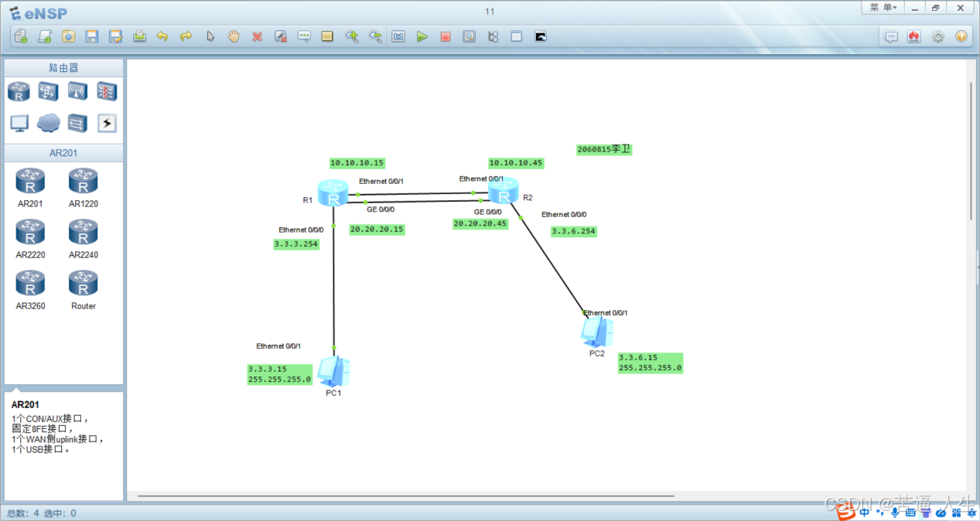The height and width of the screenshot is (521, 980).
Task: Reset canvas zoom to fit size
Action: coord(398,36)
